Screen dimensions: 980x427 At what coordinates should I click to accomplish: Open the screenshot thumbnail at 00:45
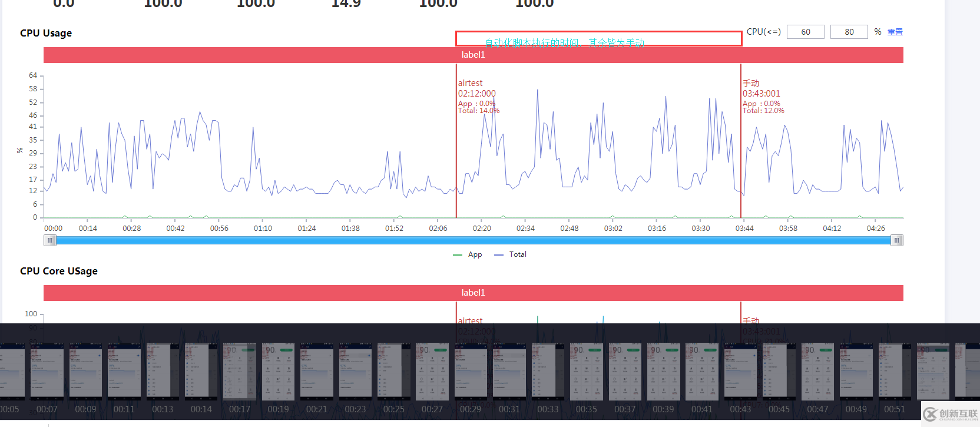pos(779,372)
